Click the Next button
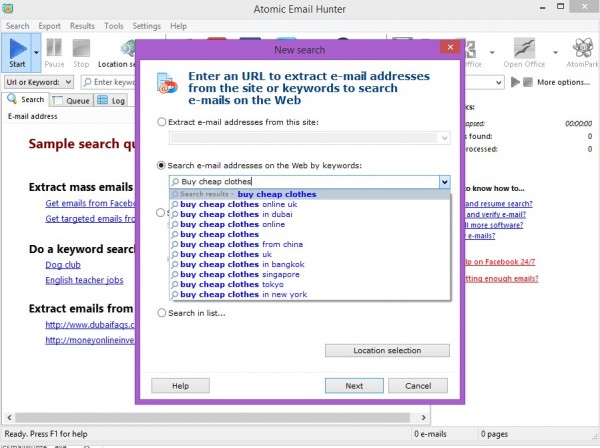Viewport: 600px width, 448px height. (x=354, y=386)
